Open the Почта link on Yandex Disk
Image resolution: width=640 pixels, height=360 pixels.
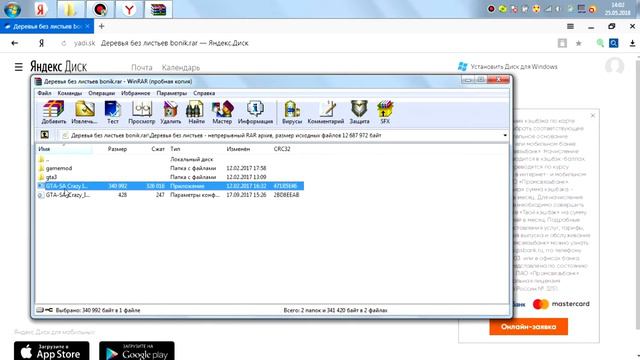pyautogui.click(x=142, y=67)
